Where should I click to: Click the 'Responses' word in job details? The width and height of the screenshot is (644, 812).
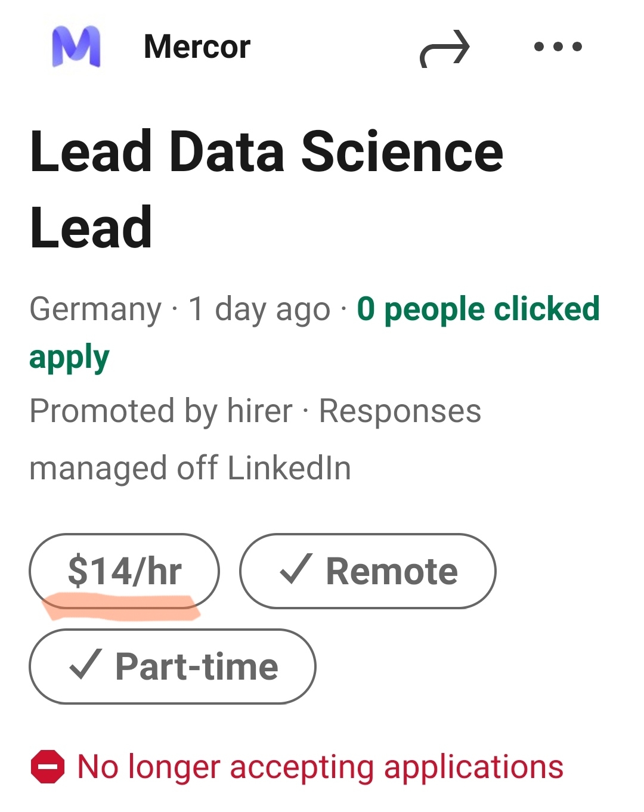tap(400, 411)
